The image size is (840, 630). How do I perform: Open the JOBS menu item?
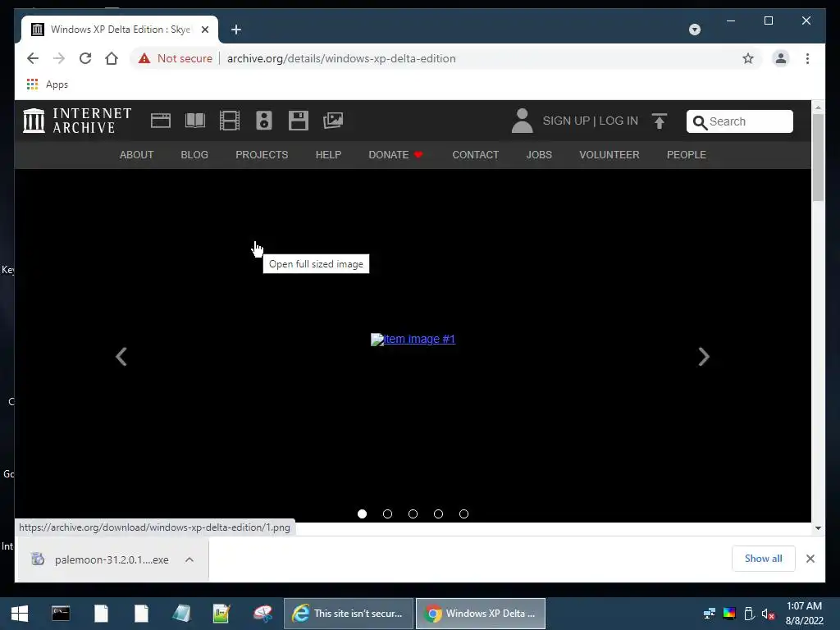(x=539, y=155)
